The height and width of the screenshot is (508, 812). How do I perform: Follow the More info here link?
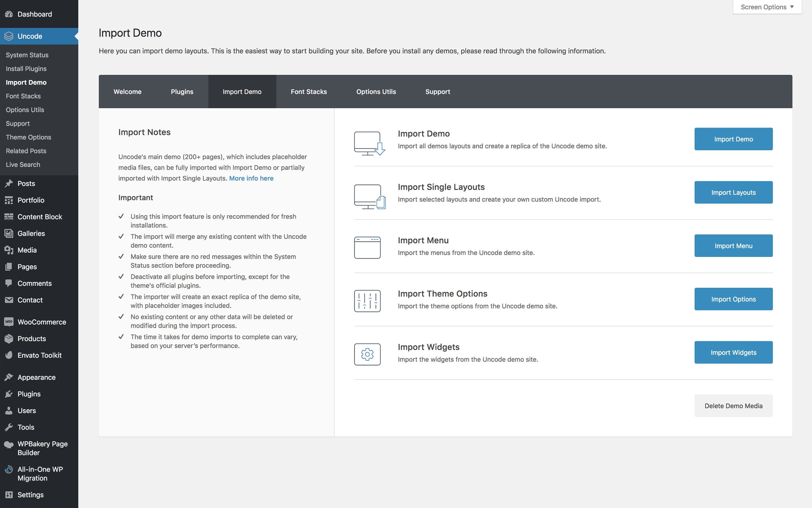251,178
